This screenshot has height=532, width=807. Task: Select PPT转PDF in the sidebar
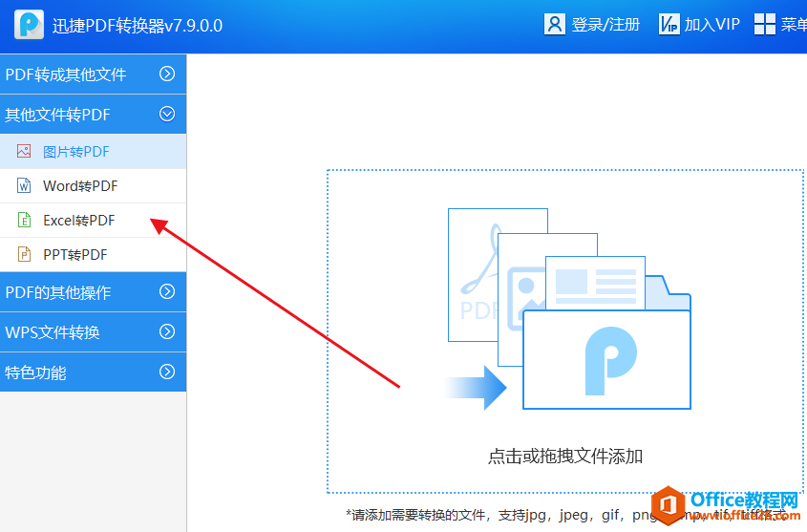(94, 255)
